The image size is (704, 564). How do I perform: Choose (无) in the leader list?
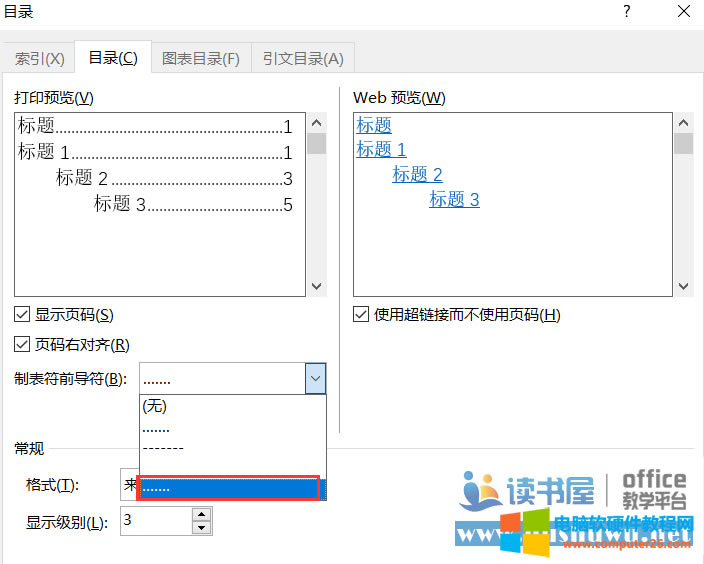pyautogui.click(x=233, y=406)
